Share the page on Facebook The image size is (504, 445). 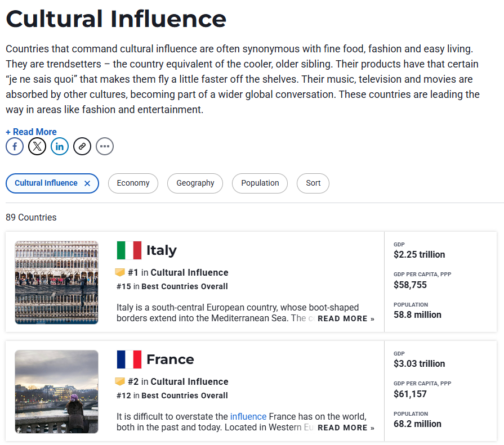(x=15, y=147)
